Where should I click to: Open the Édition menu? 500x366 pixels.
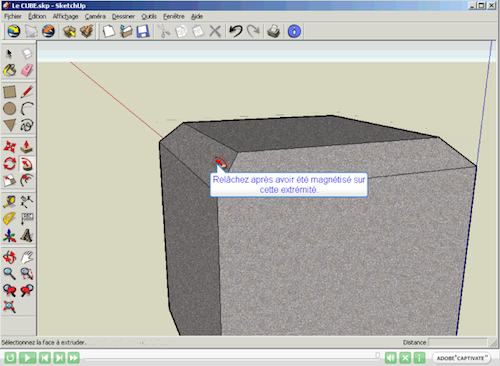pyautogui.click(x=37, y=16)
